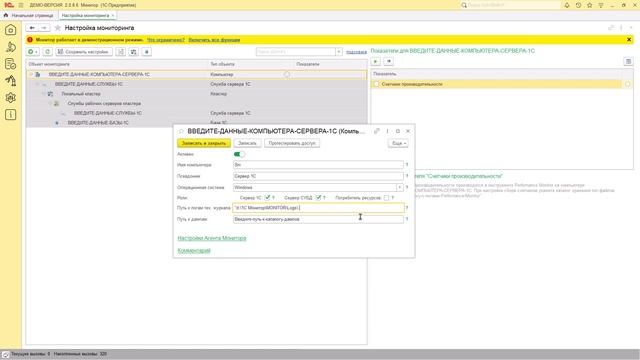Click the navigate forward arrow
Image resolution: width=640 pixels, height=360 pixels.
click(44, 28)
